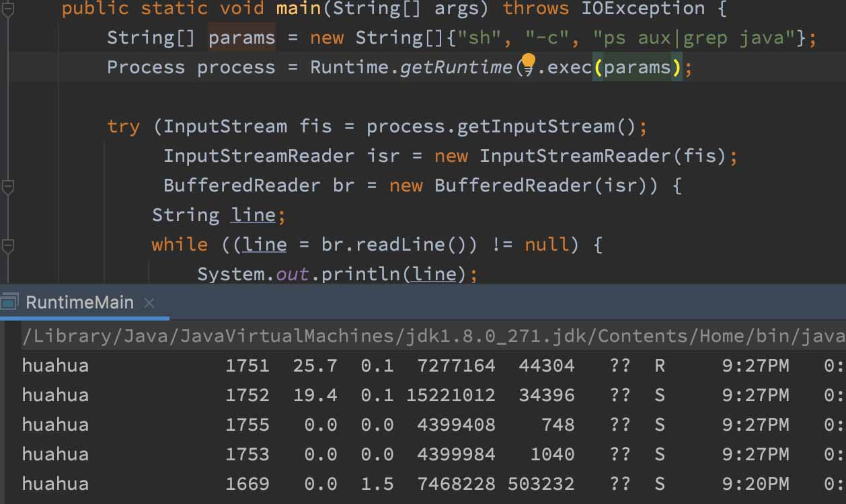Close the RuntimeMain run tab

pos(149,303)
